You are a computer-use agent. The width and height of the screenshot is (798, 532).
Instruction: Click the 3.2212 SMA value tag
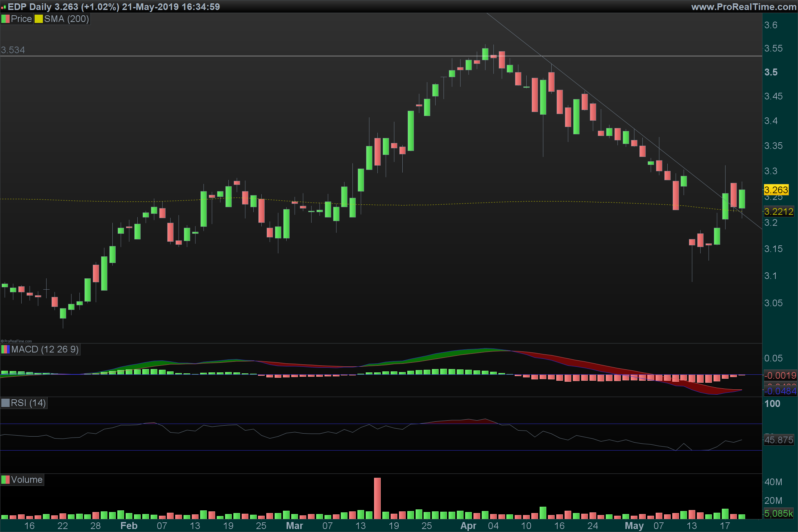[779, 212]
